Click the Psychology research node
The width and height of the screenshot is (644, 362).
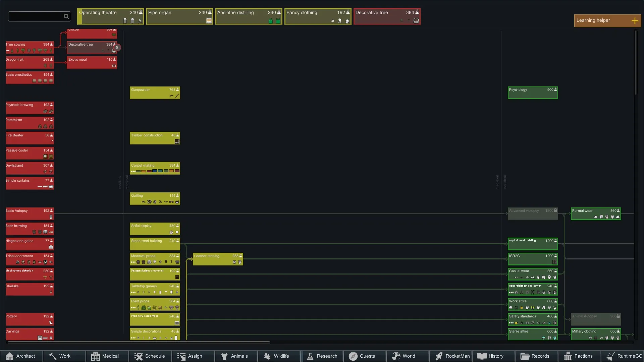533,93
